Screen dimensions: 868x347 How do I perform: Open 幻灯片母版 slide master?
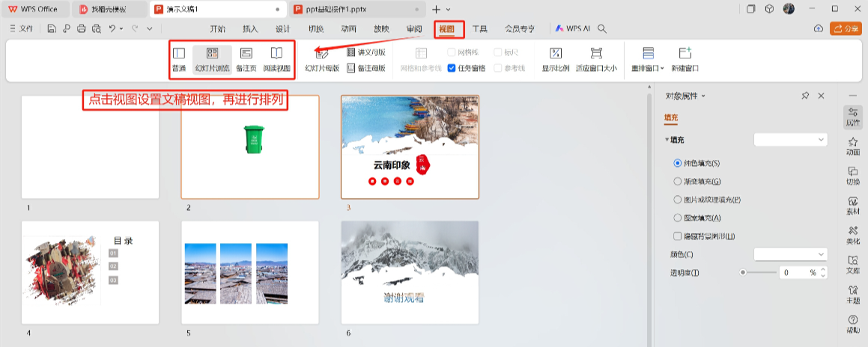pos(322,59)
